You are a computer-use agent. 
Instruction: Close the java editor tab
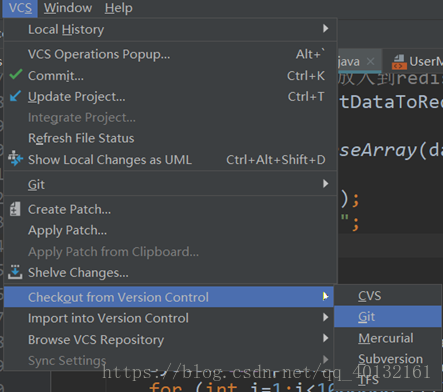coord(370,61)
